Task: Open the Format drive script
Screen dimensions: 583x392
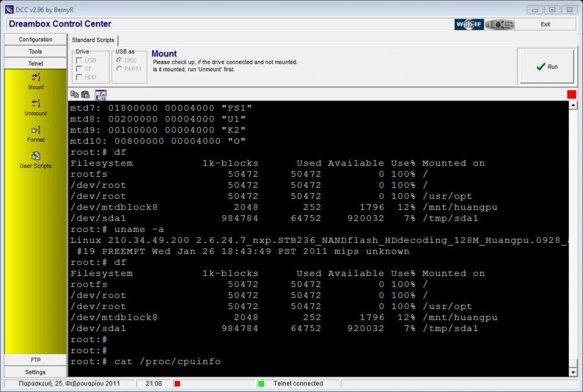Action: point(36,130)
